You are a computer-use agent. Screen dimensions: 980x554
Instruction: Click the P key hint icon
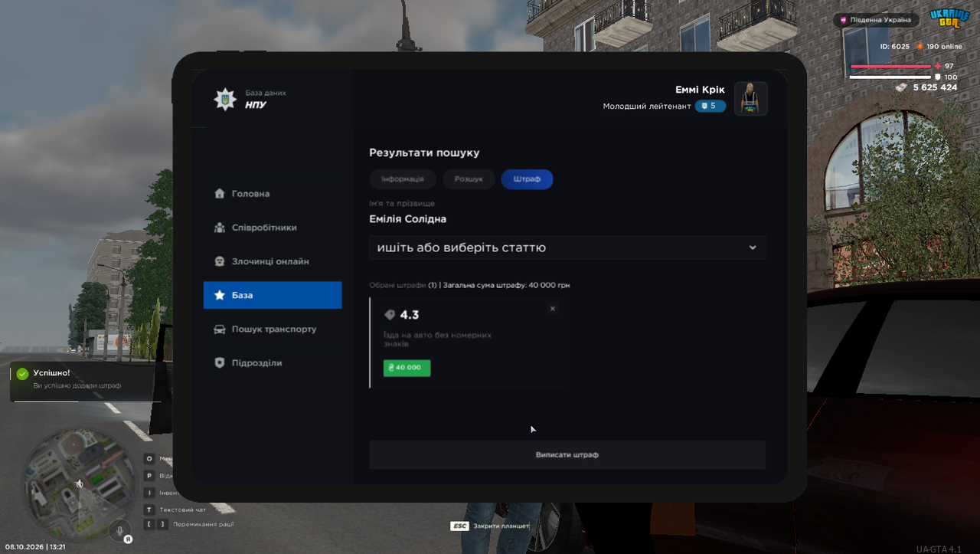149,476
